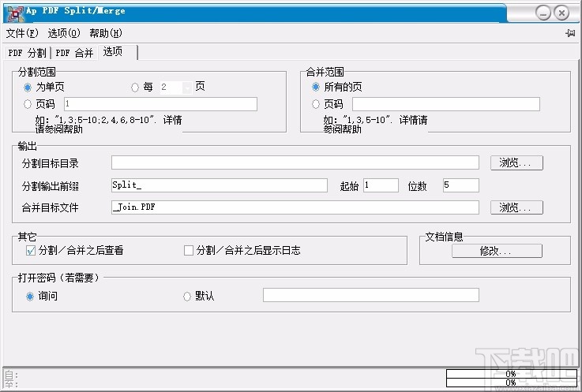Open the 文件(F) menu

[22, 33]
